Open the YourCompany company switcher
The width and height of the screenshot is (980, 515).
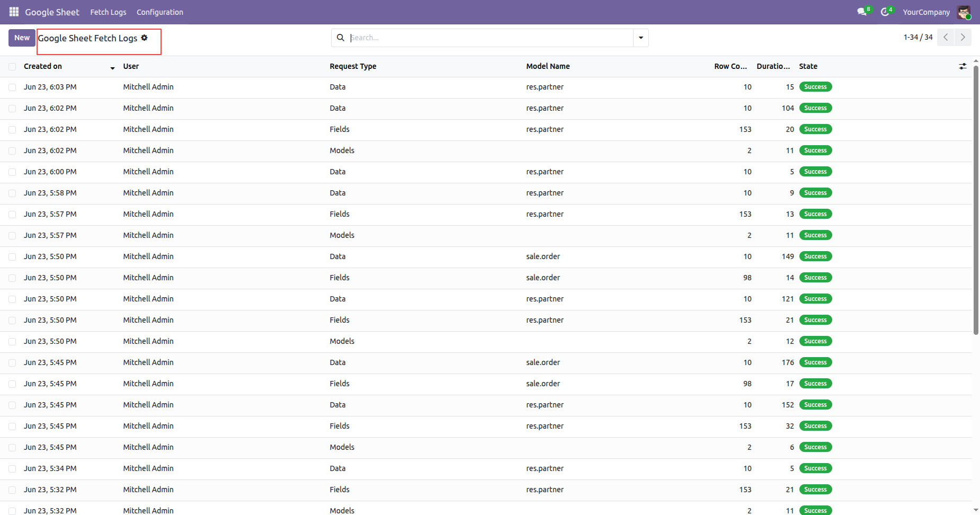(926, 12)
